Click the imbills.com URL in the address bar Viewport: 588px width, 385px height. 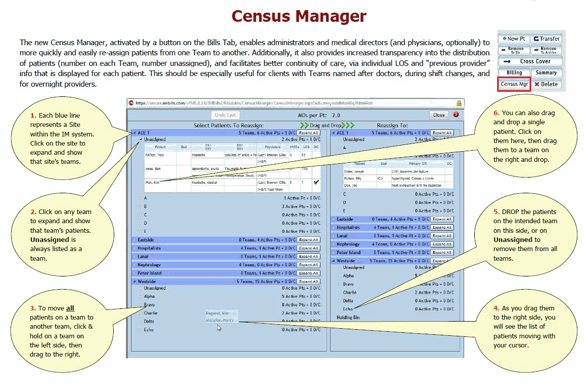[x=254, y=103]
